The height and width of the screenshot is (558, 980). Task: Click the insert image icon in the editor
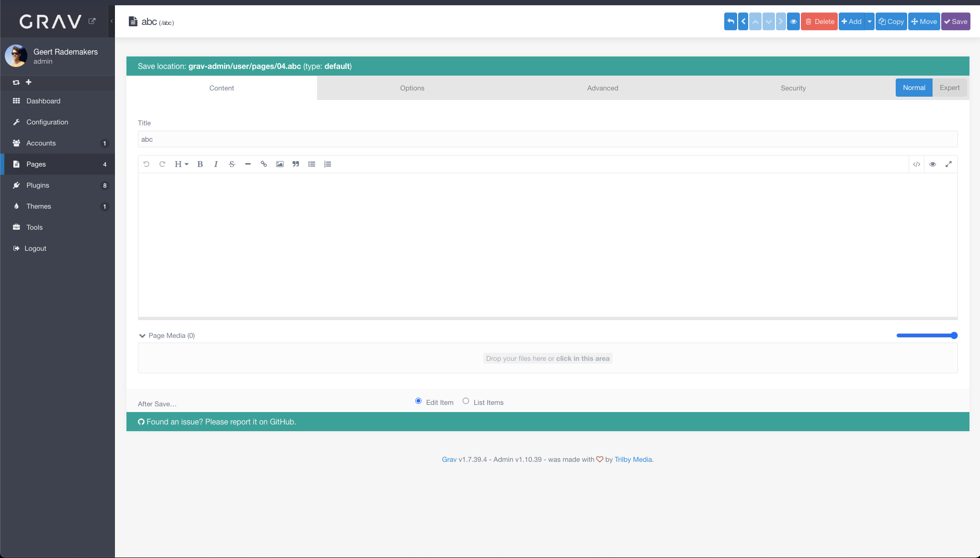click(x=280, y=164)
